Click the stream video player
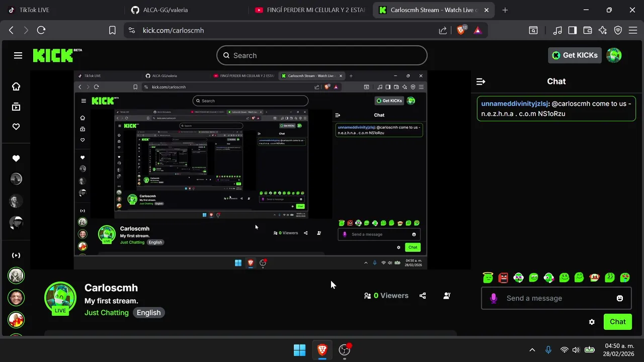Viewport: 644px width, 362px height. [251, 170]
